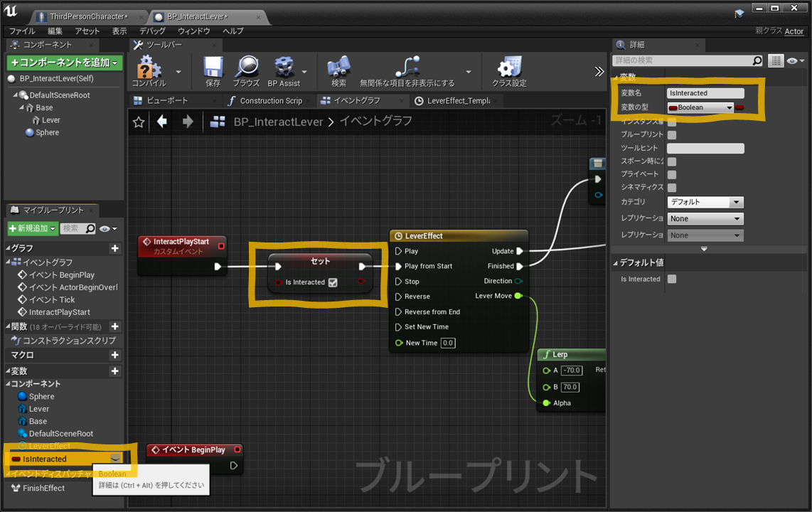This screenshot has width=812, height=512.
Task: Select FinishEffect event dispatcher
Action: pyautogui.click(x=43, y=489)
